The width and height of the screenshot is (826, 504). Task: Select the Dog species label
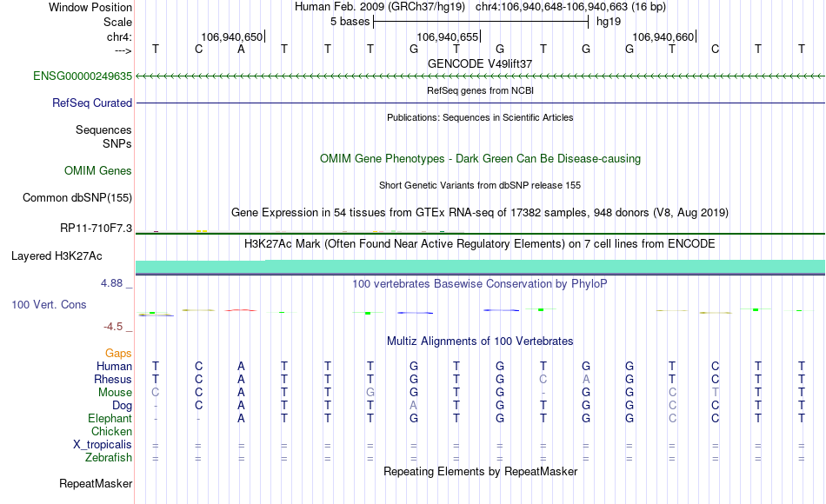122,406
